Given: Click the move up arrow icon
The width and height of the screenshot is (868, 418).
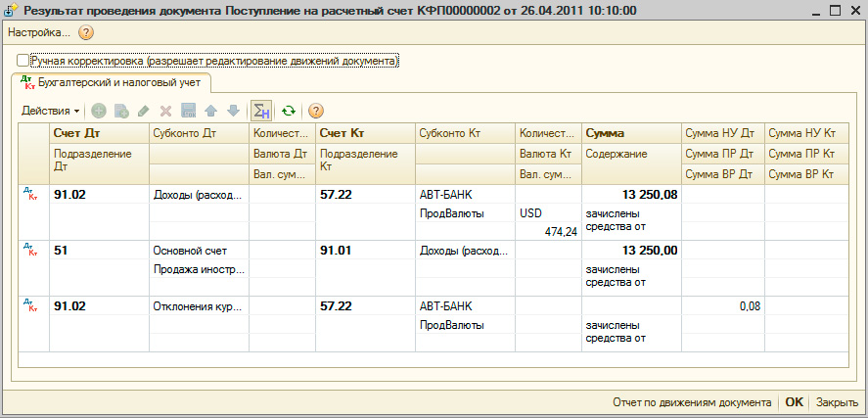Looking at the screenshot, I should (211, 111).
